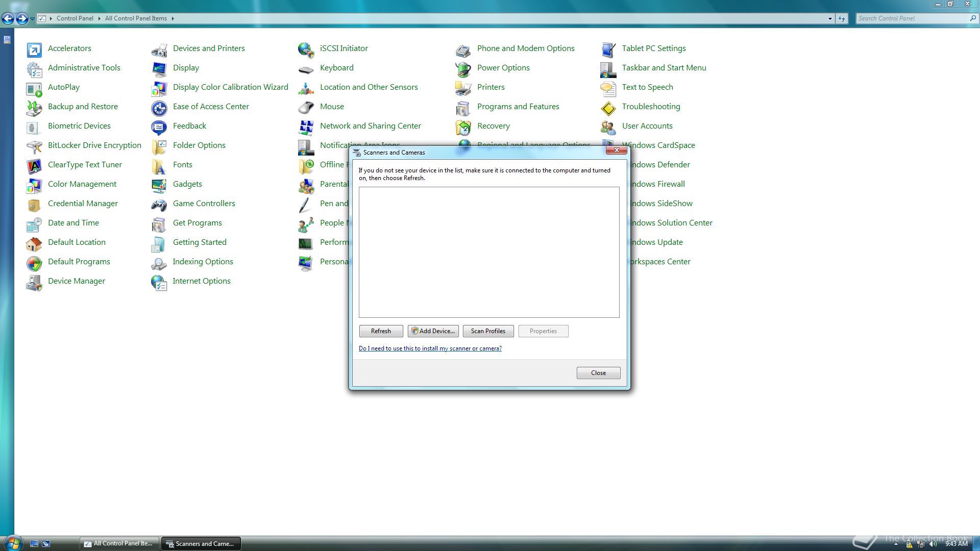Expand the recent pages dropdown arrow
This screenshot has height=551, width=980.
32,19
